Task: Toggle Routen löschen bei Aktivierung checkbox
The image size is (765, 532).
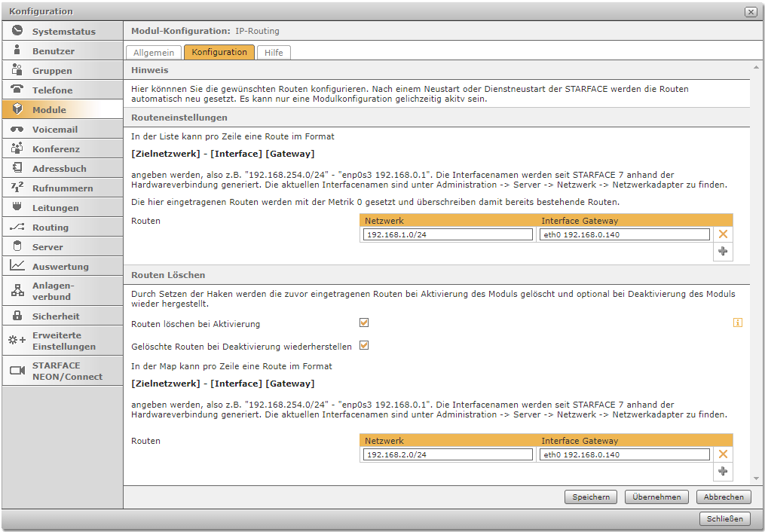Action: point(364,323)
